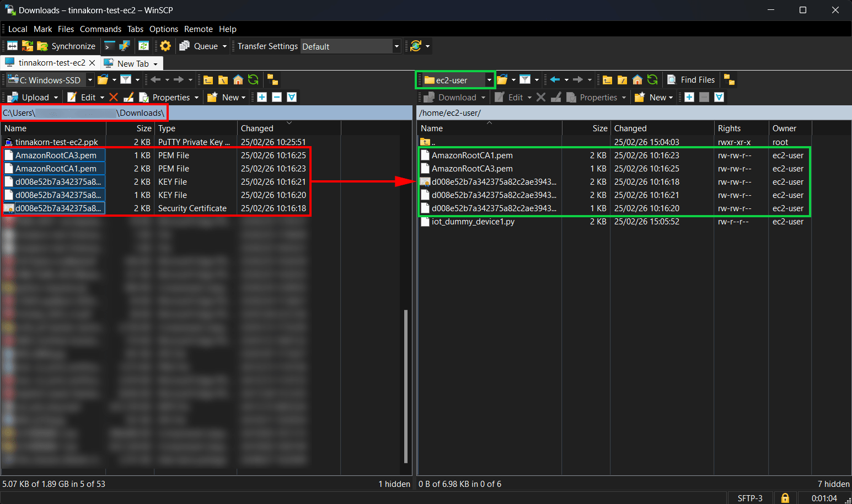
Task: Open session in PuTTY icon
Action: (x=125, y=46)
